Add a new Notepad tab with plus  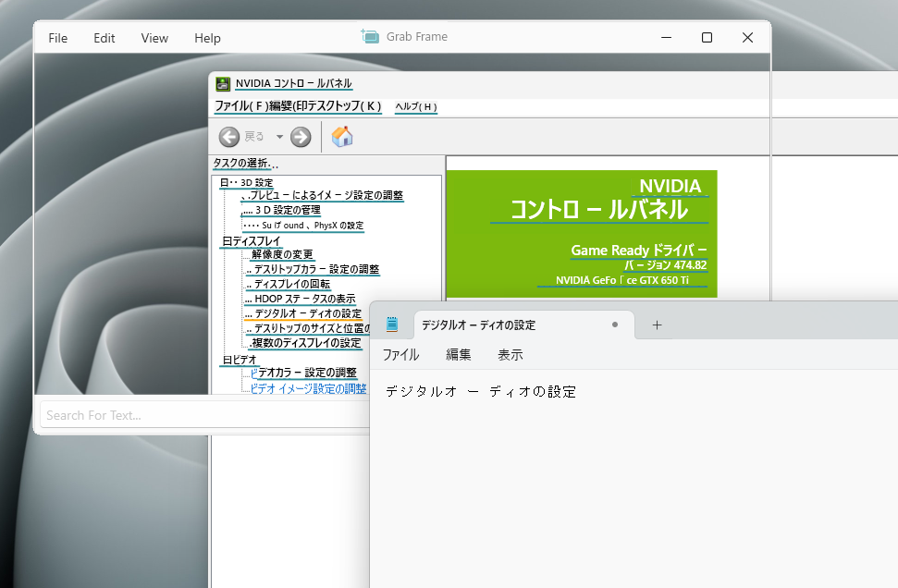pos(657,325)
